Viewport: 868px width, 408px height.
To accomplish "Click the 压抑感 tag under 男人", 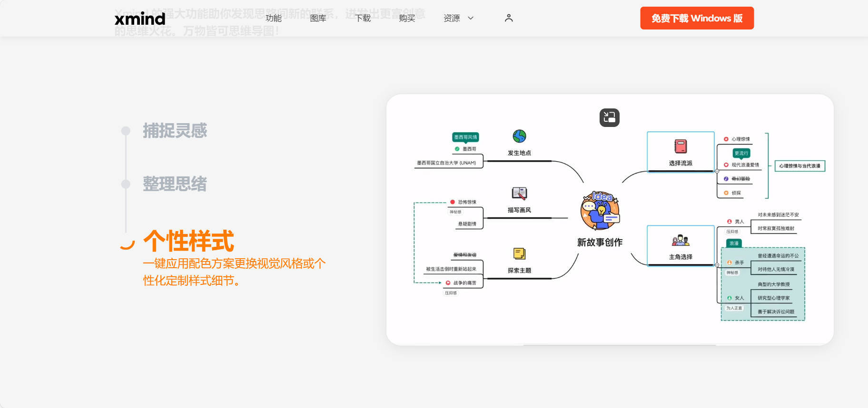I will [x=732, y=232].
